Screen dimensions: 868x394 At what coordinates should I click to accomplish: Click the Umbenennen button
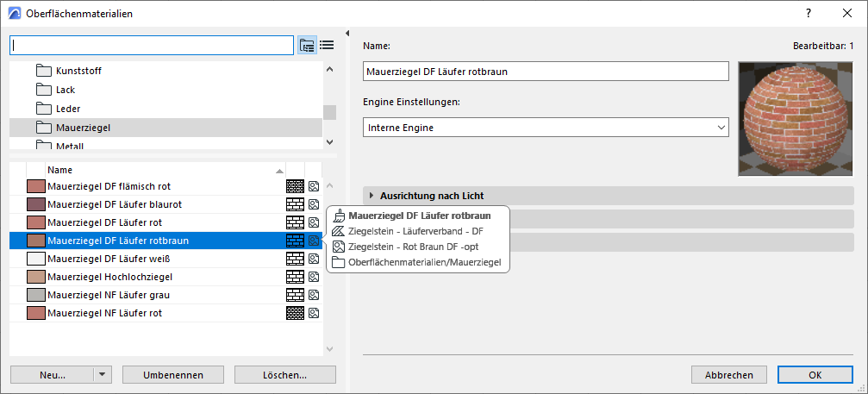(x=173, y=375)
